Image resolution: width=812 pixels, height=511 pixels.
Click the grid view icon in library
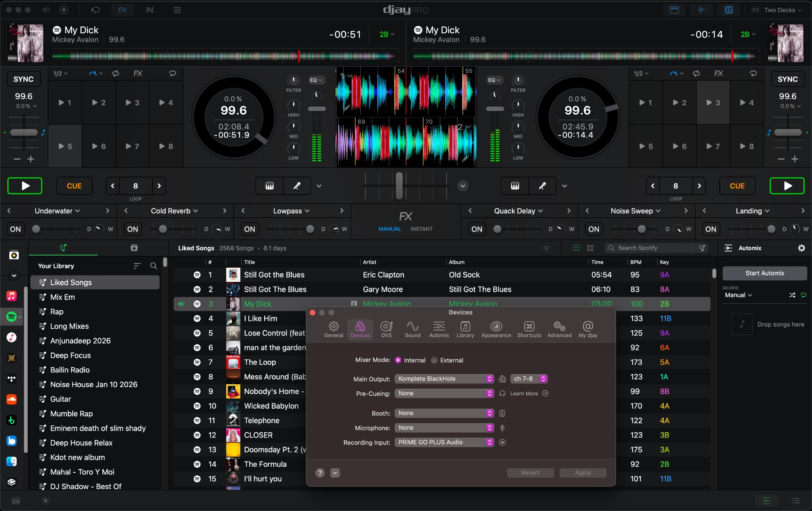(590, 248)
